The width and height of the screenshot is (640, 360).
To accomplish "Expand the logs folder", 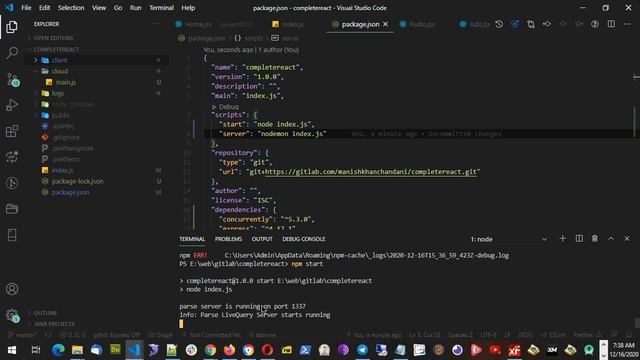I will pyautogui.click(x=36, y=93).
